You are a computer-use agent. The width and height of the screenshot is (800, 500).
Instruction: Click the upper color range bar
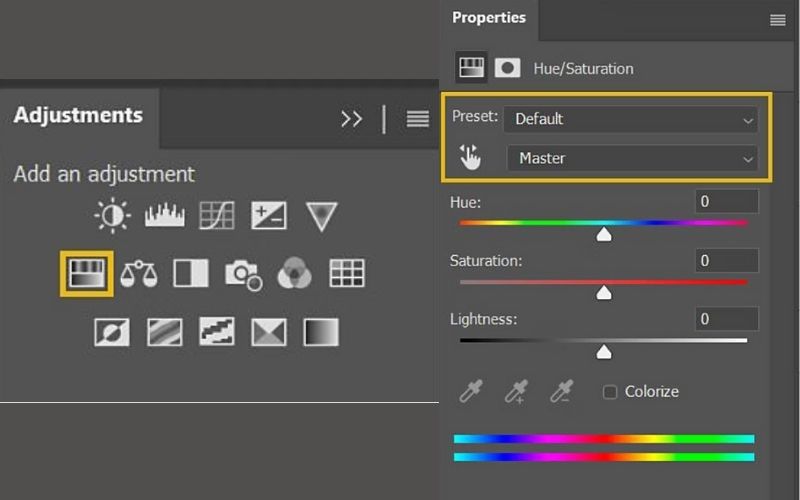pos(604,439)
